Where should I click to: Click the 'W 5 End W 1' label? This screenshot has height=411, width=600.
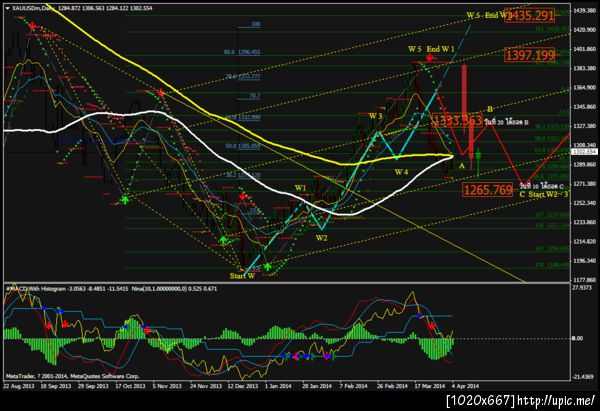click(x=431, y=49)
